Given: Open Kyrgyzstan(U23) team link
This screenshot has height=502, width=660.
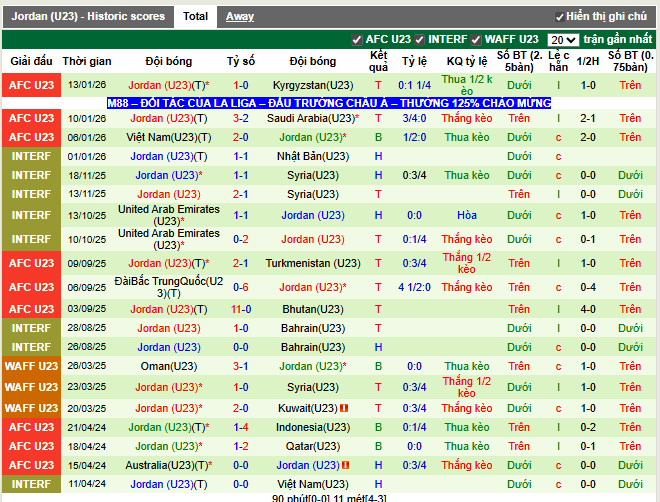Looking at the screenshot, I should (x=313, y=85).
